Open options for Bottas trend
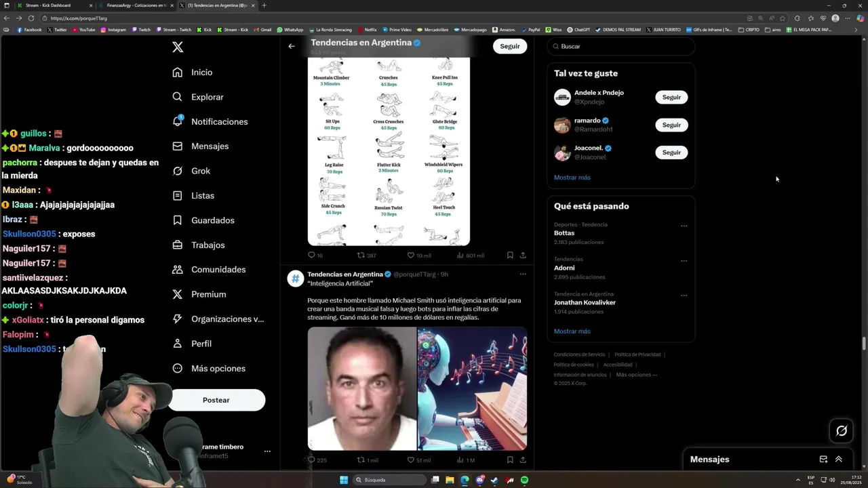This screenshot has height=488, width=868. click(x=684, y=226)
